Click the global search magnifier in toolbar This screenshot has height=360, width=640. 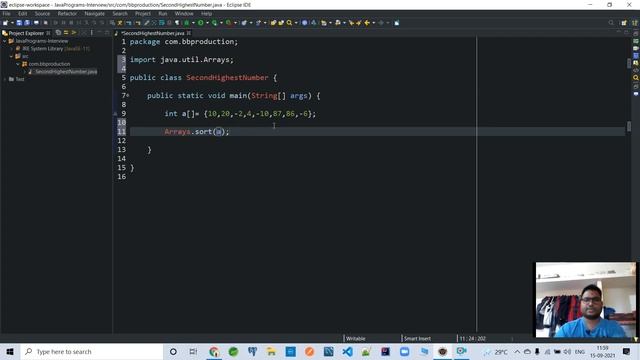pos(611,23)
